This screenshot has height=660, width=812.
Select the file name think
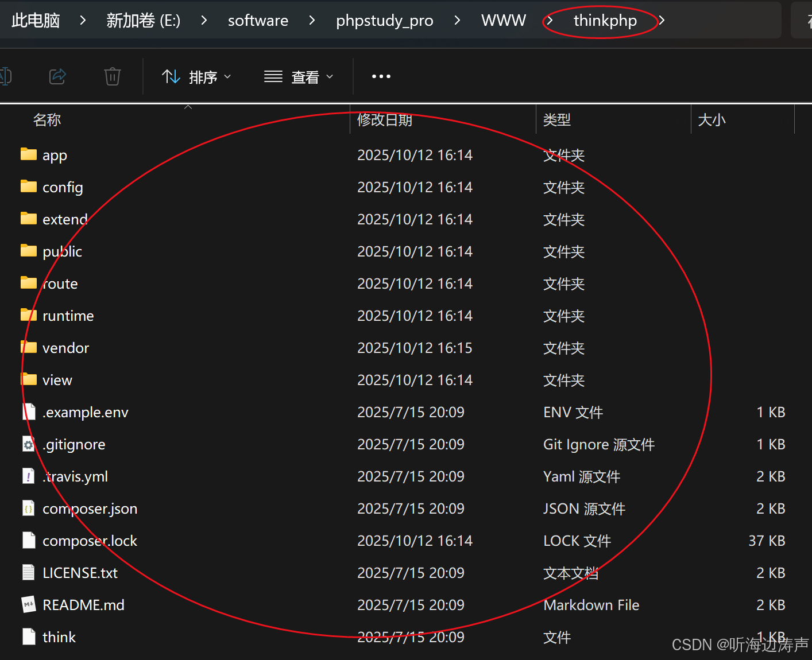(x=59, y=637)
